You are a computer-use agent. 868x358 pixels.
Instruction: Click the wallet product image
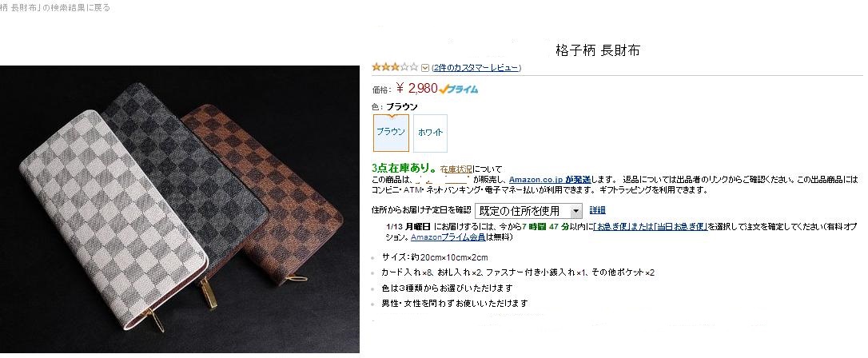[x=180, y=209]
